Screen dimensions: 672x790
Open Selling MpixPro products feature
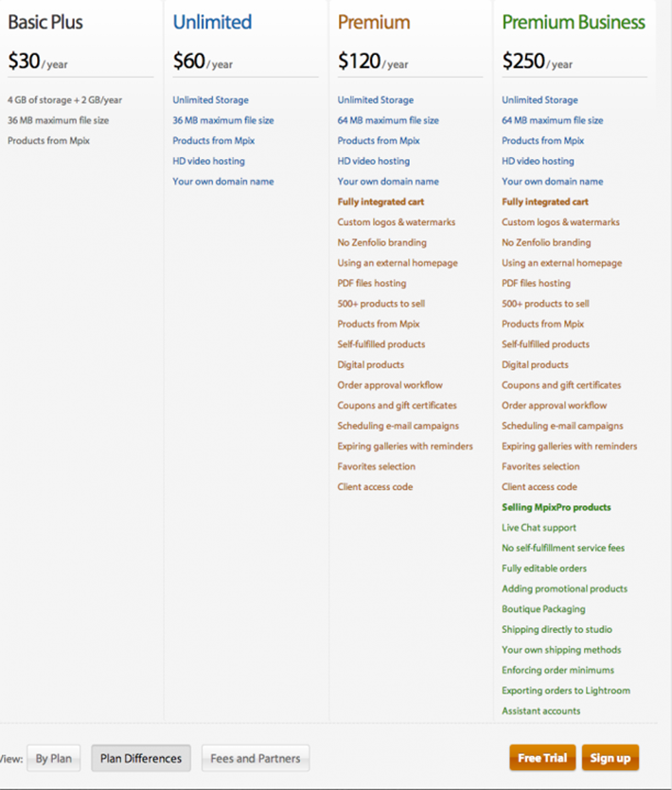pyautogui.click(x=556, y=507)
